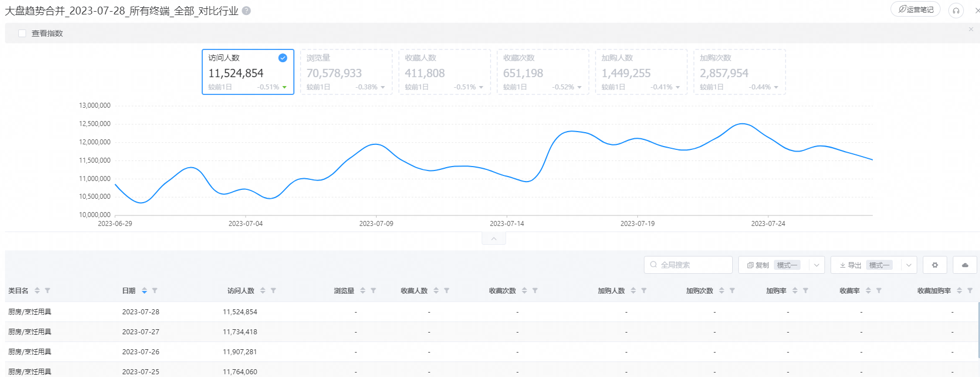Sort by 收藏次数 column arrows
980x377 pixels.
[x=524, y=290]
